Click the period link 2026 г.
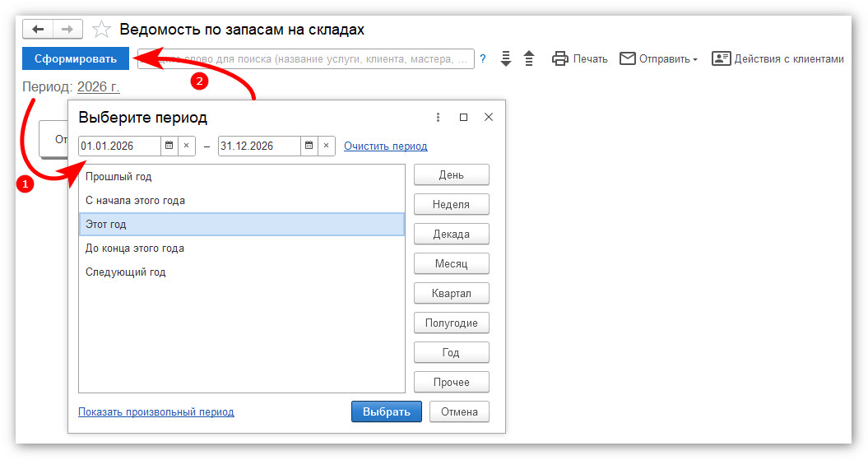This screenshot has width=868, height=460. pos(98,87)
